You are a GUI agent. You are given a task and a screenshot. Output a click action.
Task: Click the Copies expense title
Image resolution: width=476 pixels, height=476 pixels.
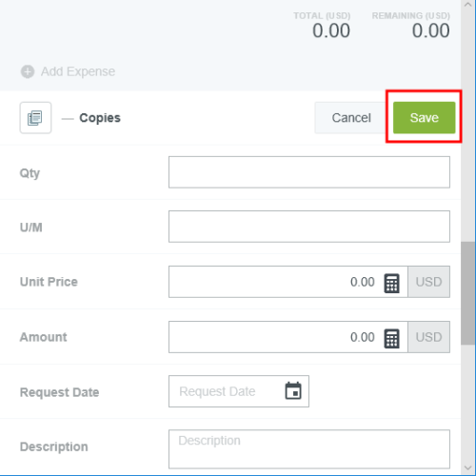[100, 118]
